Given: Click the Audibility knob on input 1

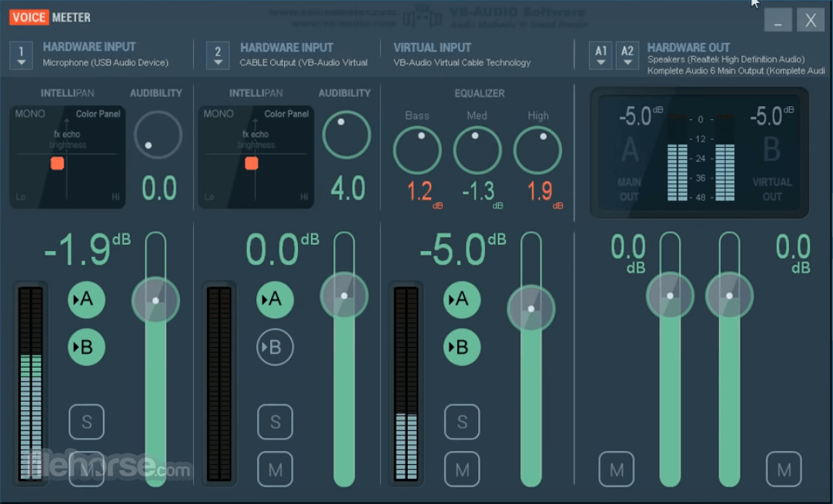Looking at the screenshot, I should [x=159, y=135].
